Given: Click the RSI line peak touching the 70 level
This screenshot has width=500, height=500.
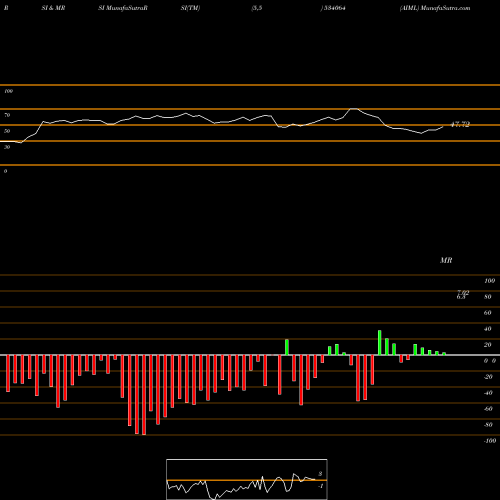Looking at the screenshot, I should click(x=354, y=109).
